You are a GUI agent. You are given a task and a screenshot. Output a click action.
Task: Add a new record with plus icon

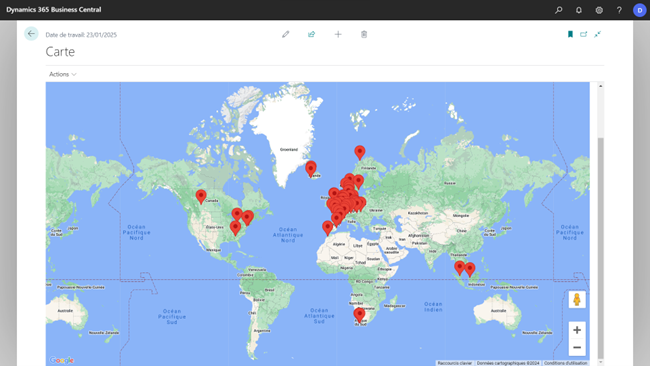(338, 34)
